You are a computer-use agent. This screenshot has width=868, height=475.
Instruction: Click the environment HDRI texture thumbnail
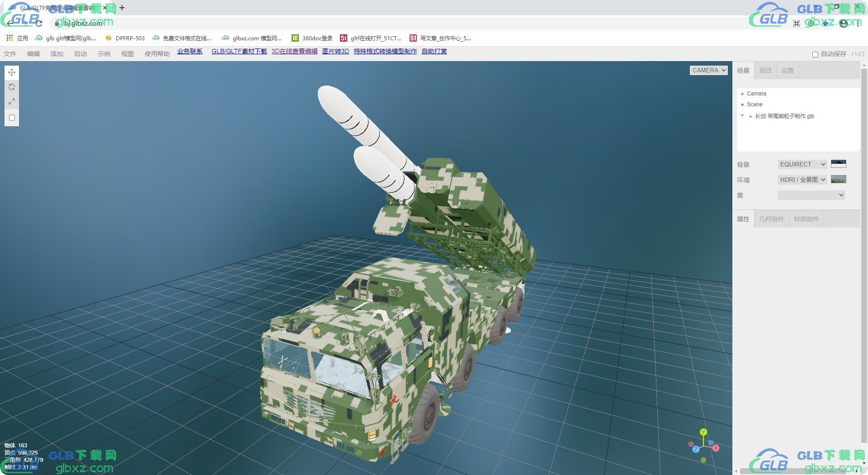click(839, 179)
